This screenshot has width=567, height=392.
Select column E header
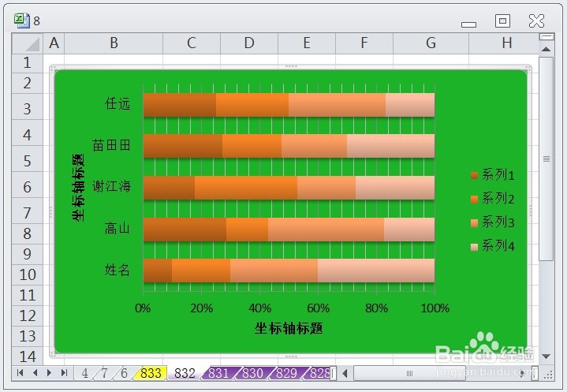point(307,43)
